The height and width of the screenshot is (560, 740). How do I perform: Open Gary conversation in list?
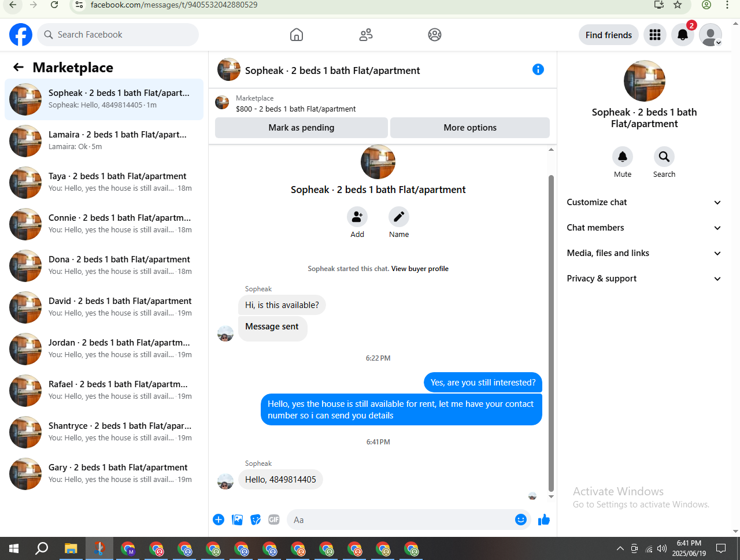click(x=104, y=474)
